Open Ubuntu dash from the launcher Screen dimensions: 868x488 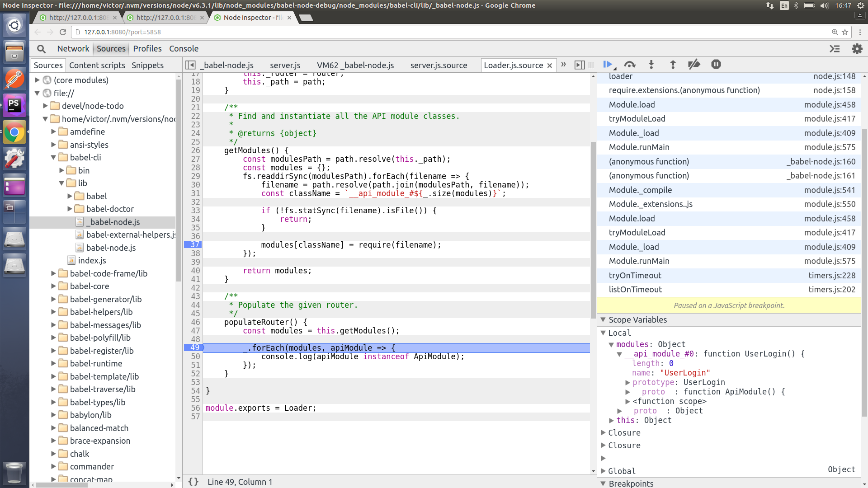tap(14, 25)
